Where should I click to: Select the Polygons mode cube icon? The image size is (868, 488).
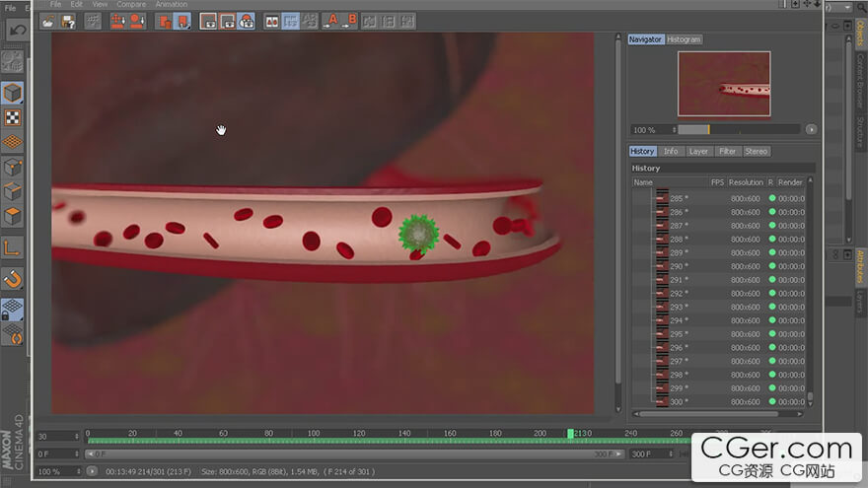(13, 216)
